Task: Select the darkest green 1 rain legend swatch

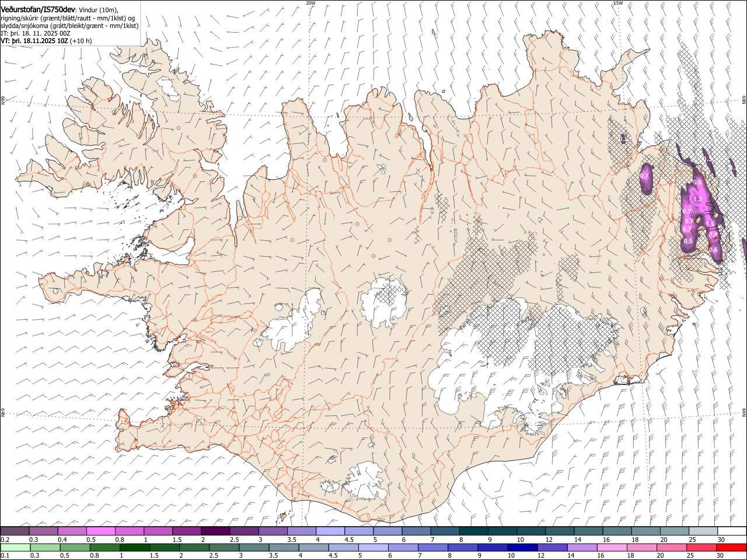Action: 135,548
